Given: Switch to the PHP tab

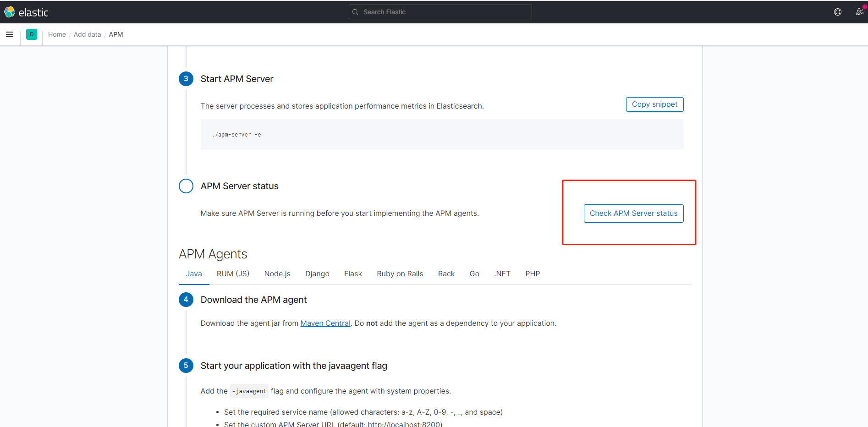Looking at the screenshot, I should point(533,274).
